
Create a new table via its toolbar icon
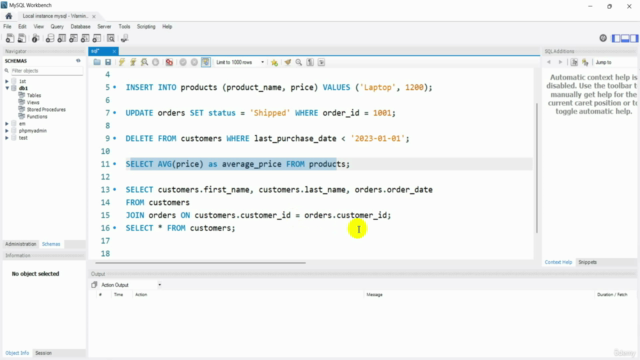[62, 38]
